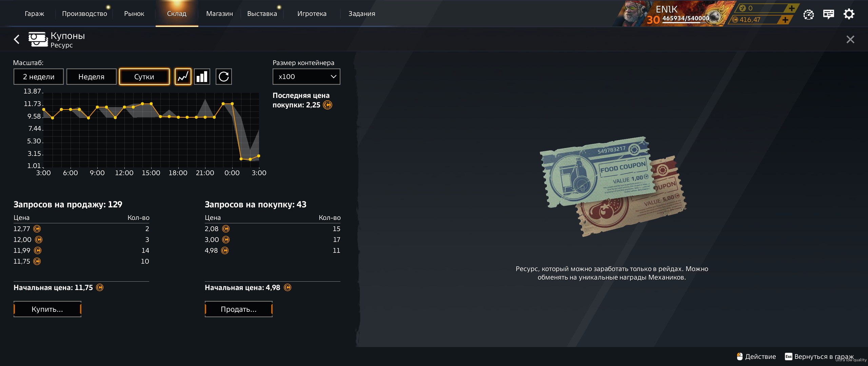This screenshot has height=366, width=868.
Task: Open the container size x100 dropdown
Action: 307,77
